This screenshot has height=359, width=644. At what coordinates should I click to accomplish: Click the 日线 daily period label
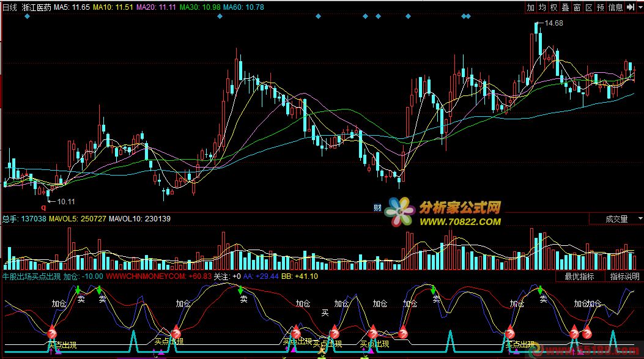pos(10,7)
